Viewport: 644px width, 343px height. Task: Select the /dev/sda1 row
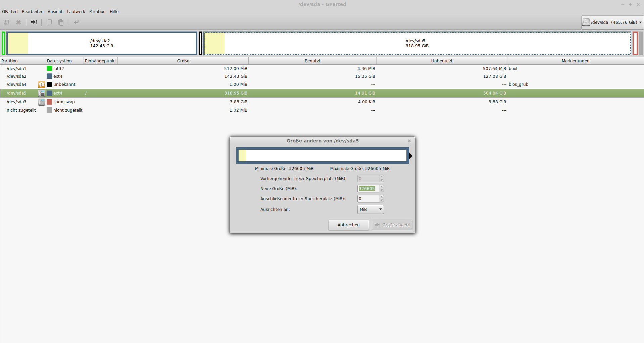click(322, 68)
